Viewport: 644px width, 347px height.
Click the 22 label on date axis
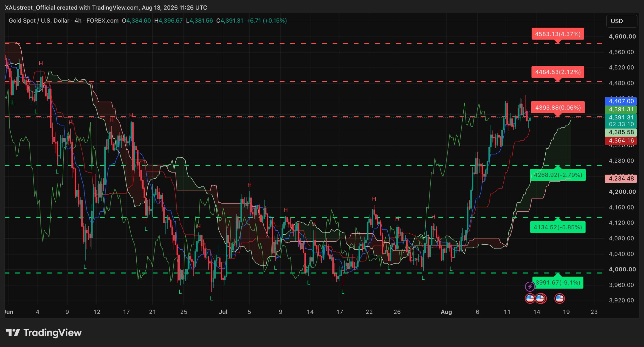point(369,312)
